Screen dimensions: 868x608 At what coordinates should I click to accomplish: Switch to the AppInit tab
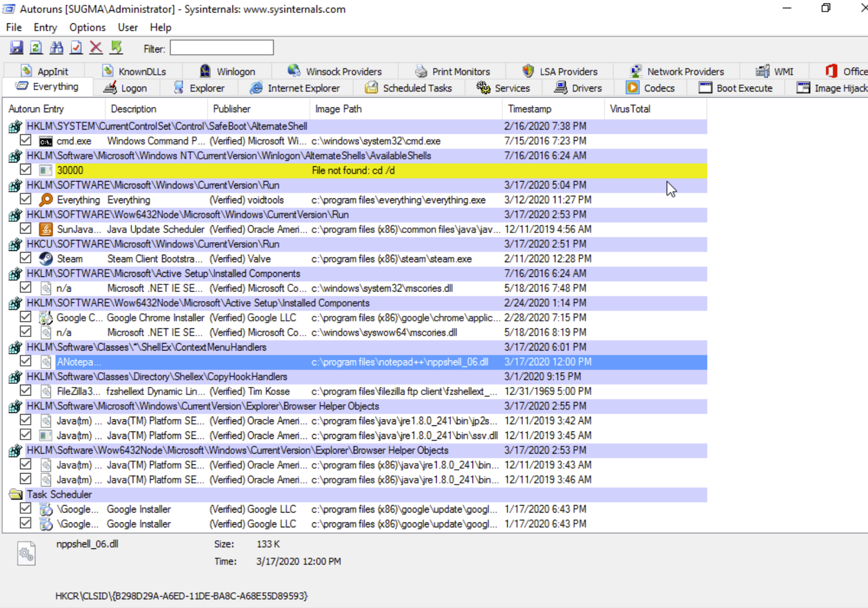[x=45, y=72]
